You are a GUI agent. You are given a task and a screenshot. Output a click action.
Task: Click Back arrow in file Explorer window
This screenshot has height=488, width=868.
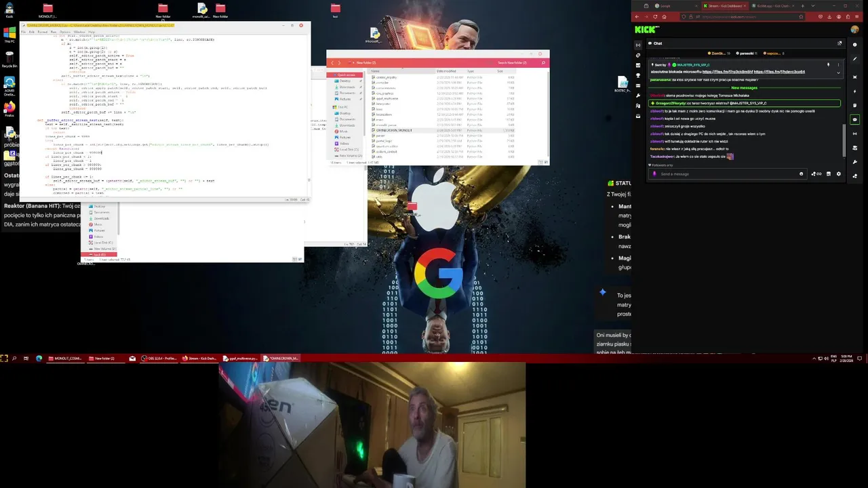[x=332, y=62]
